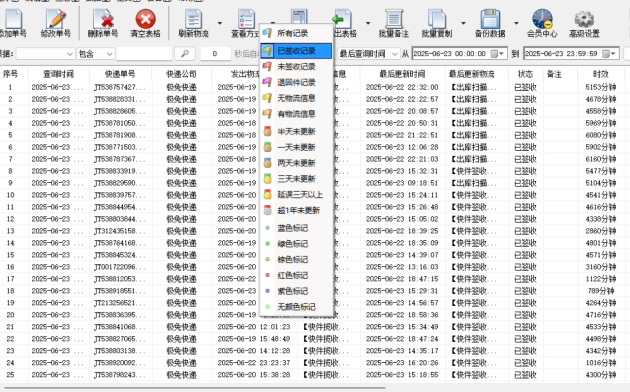Click the 快递单号 column header

[x=120, y=74]
